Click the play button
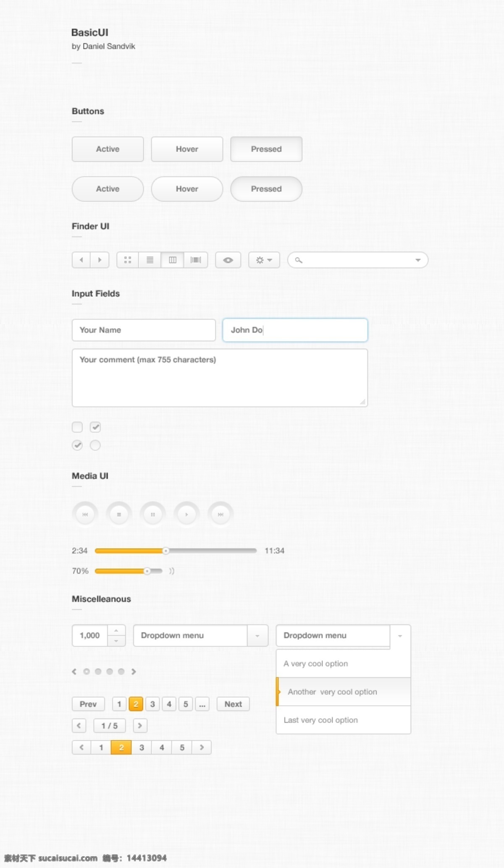This screenshot has height=868, width=504. click(186, 514)
